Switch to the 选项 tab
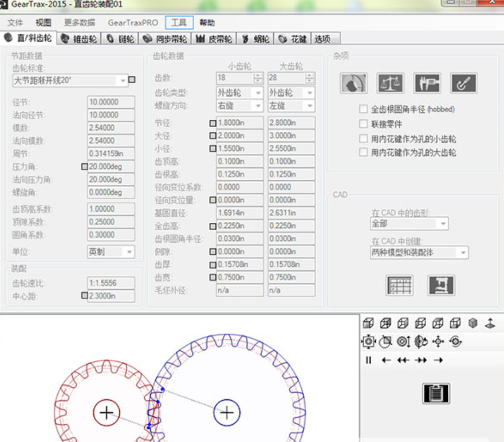The width and height of the screenshot is (504, 442). coord(322,39)
